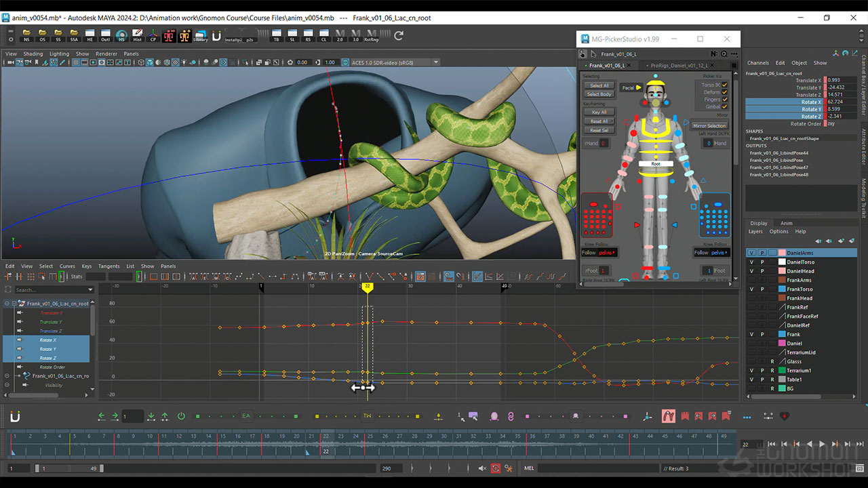Click the HS Hypershade shelf icon
This screenshot has height=488, width=868.
pos(121,35)
